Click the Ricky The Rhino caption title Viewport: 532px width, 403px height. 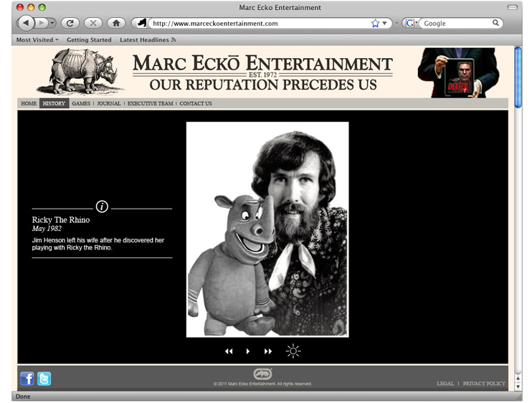(x=61, y=220)
